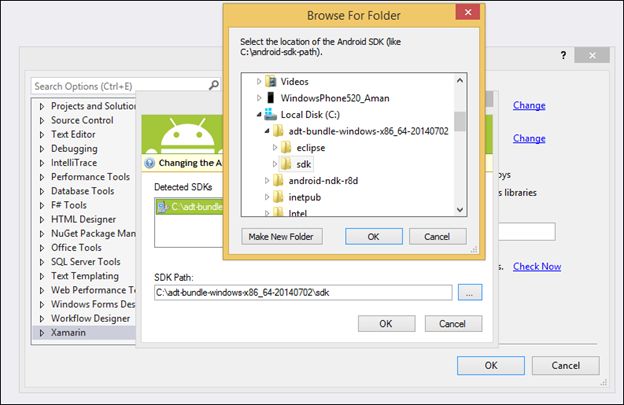Click the folder tree scroll up arrow
The width and height of the screenshot is (624, 405).
[460, 81]
